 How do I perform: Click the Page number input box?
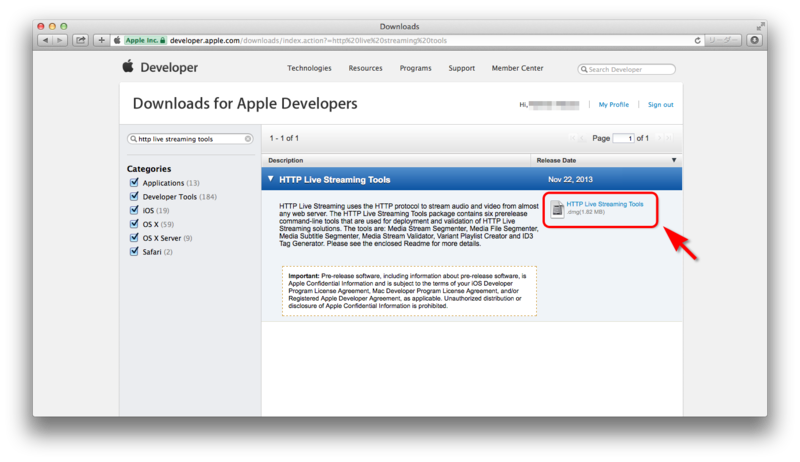[x=623, y=138]
